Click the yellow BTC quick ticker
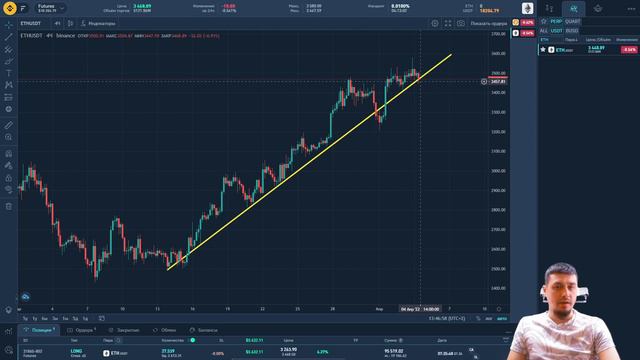640x360 pixels. [x=516, y=22]
